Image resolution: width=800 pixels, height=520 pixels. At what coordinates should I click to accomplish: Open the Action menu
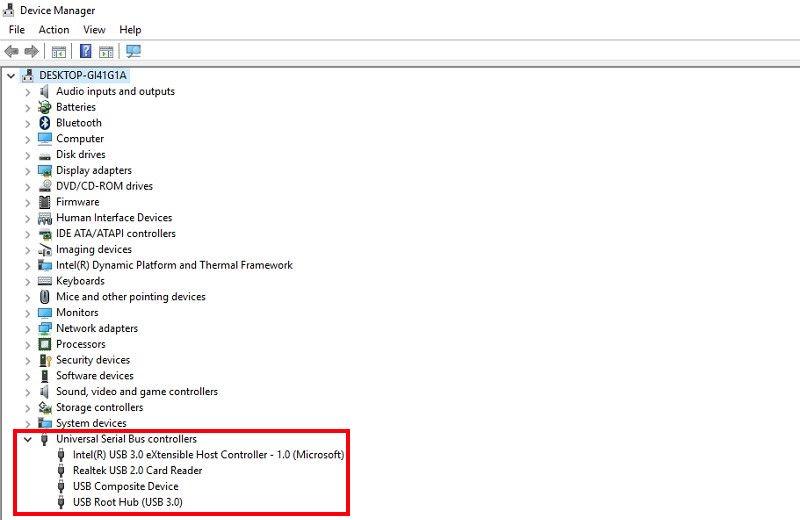(x=54, y=30)
